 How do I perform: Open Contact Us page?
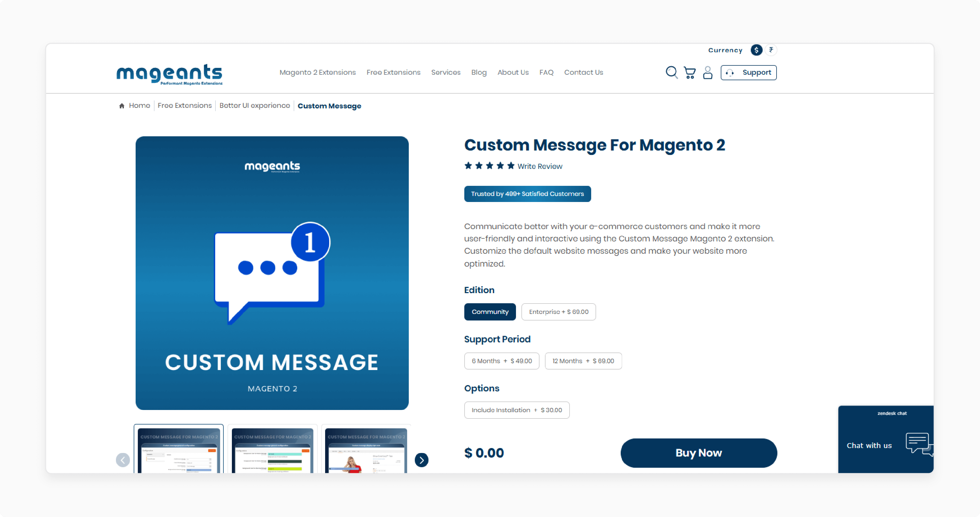click(584, 72)
